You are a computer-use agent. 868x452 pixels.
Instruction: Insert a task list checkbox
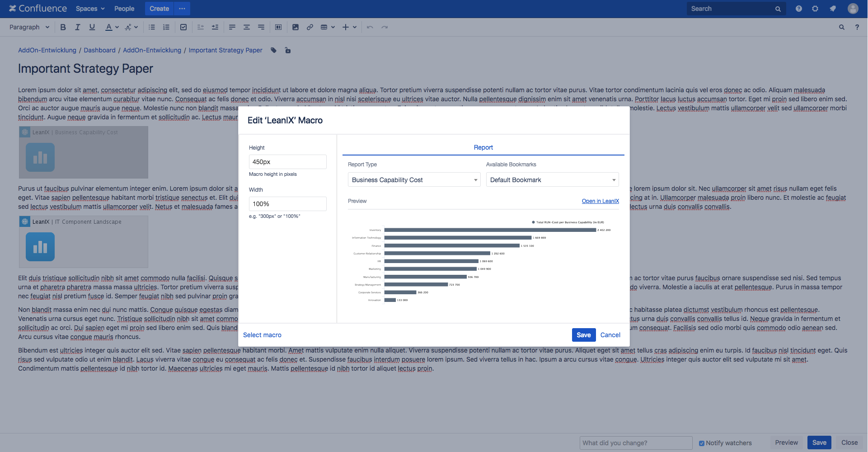coord(183,27)
